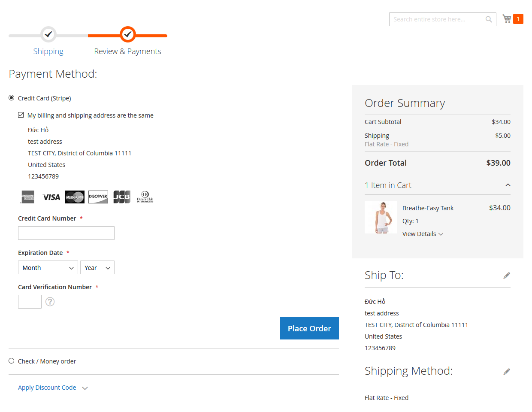Go to the Shipping step
The height and width of the screenshot is (412, 532).
point(48,51)
